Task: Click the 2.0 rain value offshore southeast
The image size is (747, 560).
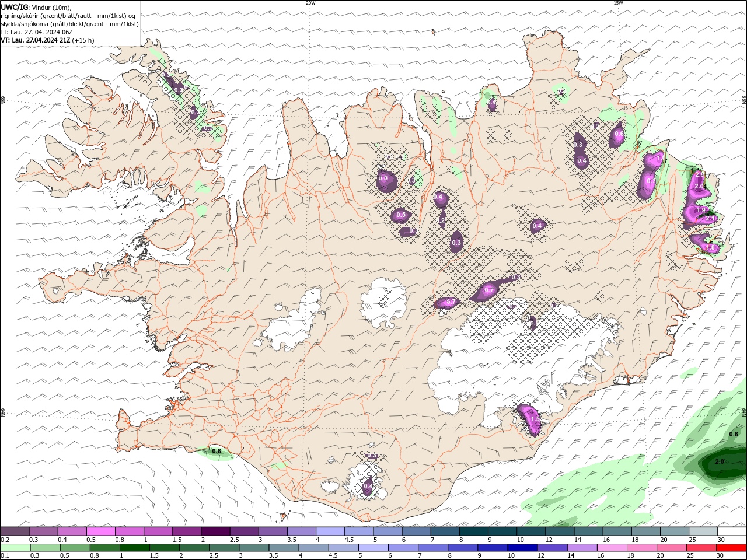Action: (x=720, y=461)
